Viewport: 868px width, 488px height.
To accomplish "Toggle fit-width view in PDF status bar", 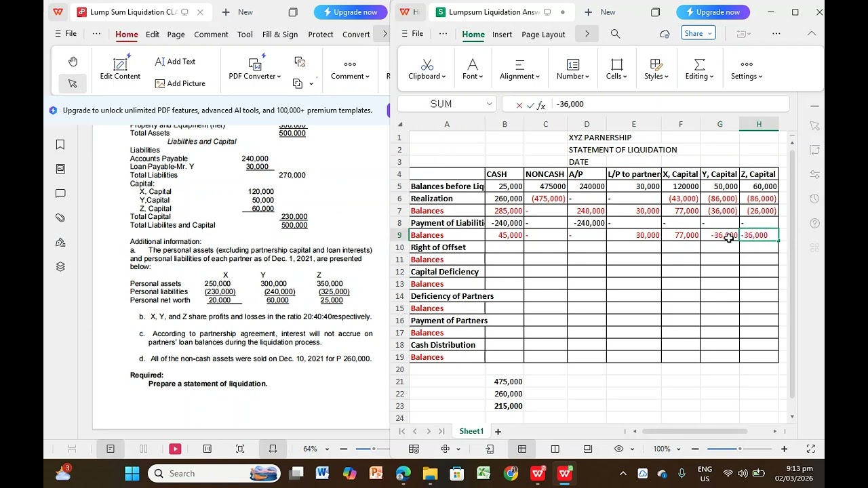I will [273, 449].
